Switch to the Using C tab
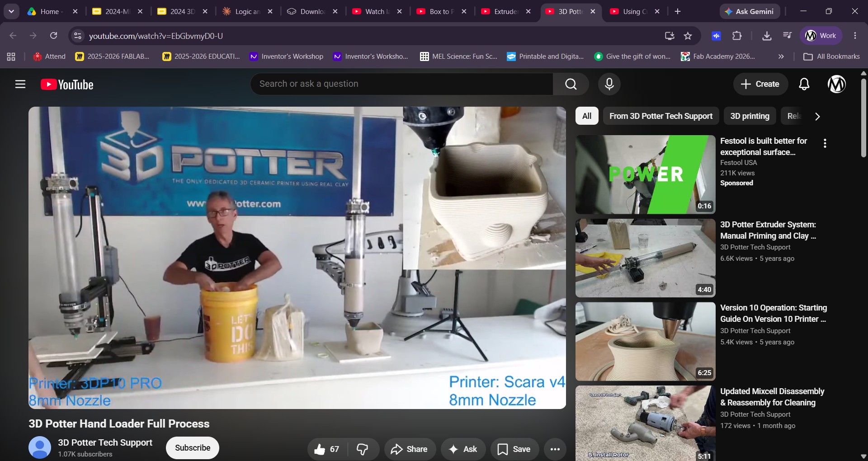 pyautogui.click(x=635, y=12)
